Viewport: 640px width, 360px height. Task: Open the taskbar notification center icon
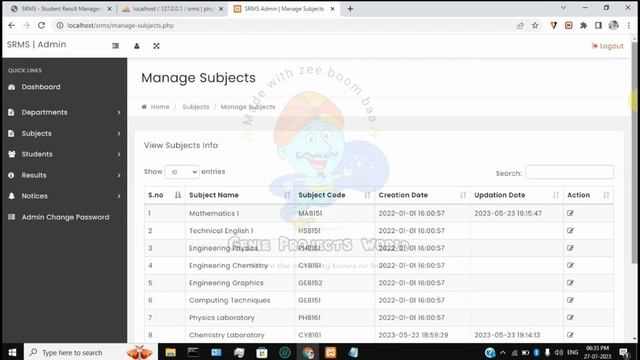624,352
